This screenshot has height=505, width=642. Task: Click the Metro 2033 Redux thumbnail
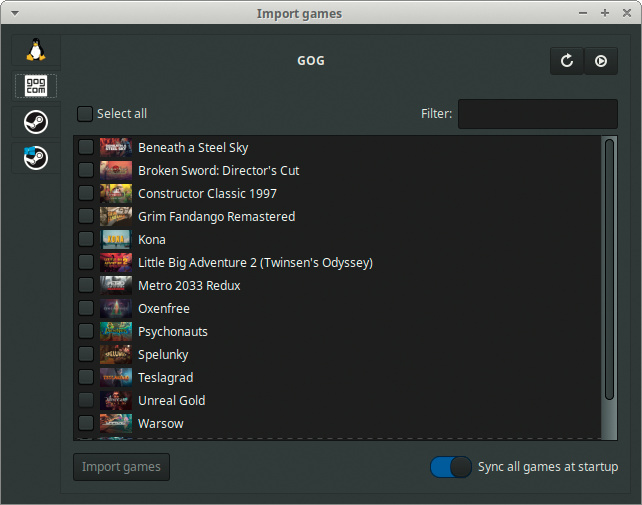(x=116, y=286)
